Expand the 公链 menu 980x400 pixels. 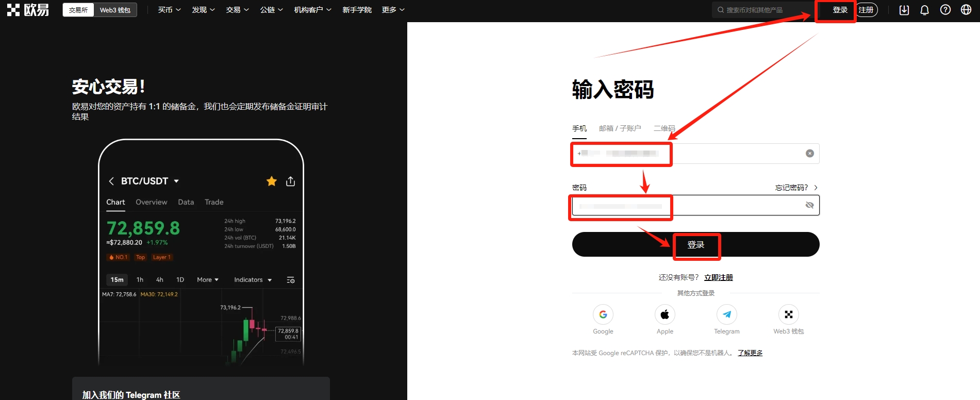tap(272, 10)
